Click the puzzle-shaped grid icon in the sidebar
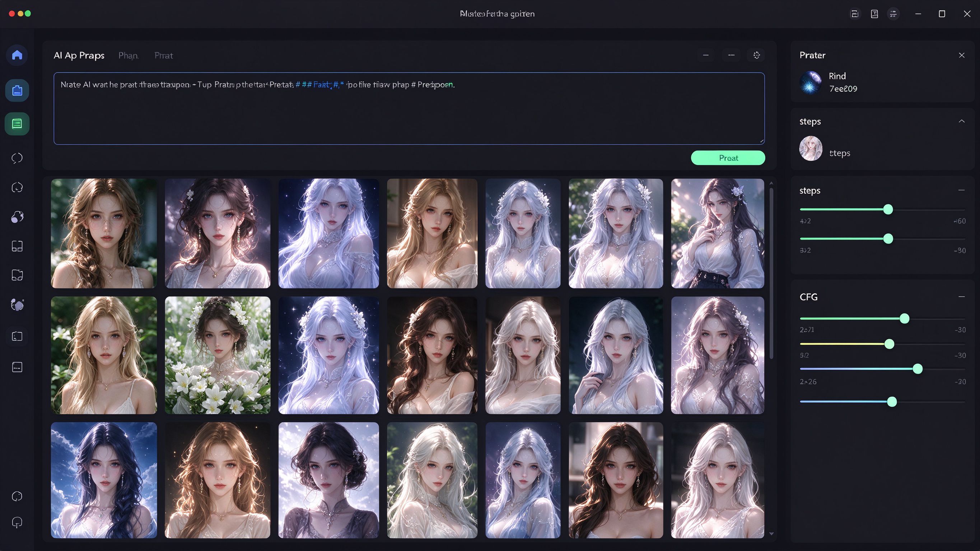Screen dimensions: 980x551 coord(17,275)
